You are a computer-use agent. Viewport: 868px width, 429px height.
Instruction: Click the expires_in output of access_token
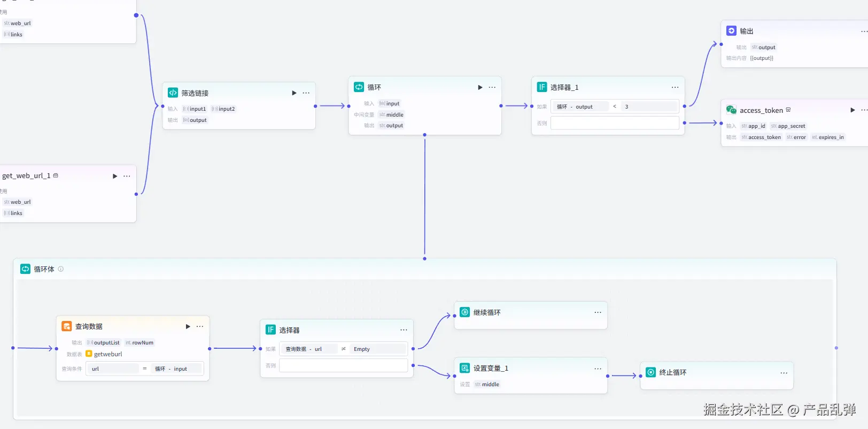(828, 137)
